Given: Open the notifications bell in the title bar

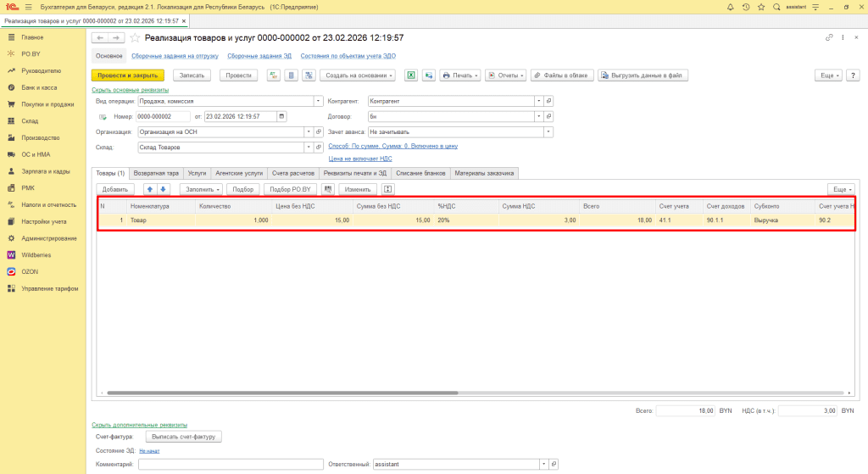Looking at the screenshot, I should point(731,7).
